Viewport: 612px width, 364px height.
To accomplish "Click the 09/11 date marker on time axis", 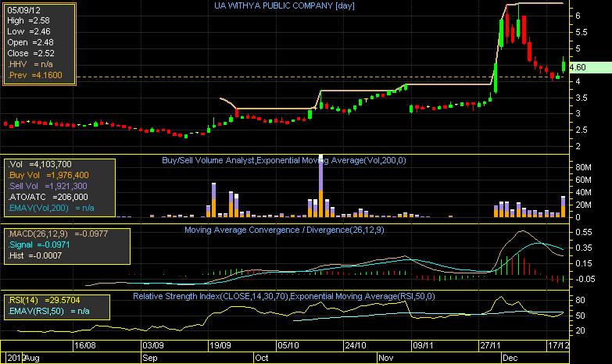I will pyautogui.click(x=423, y=345).
